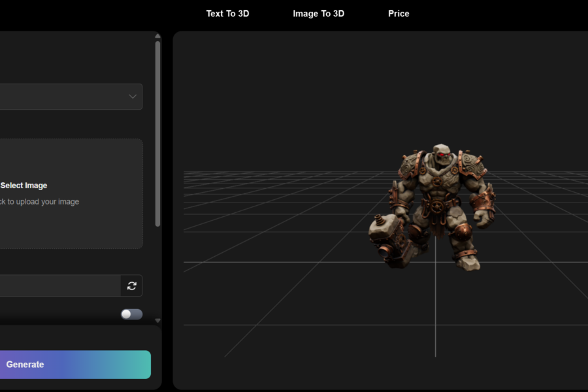Click Select Image to upload a picture
Viewport: 588px width, 392px height.
point(24,186)
